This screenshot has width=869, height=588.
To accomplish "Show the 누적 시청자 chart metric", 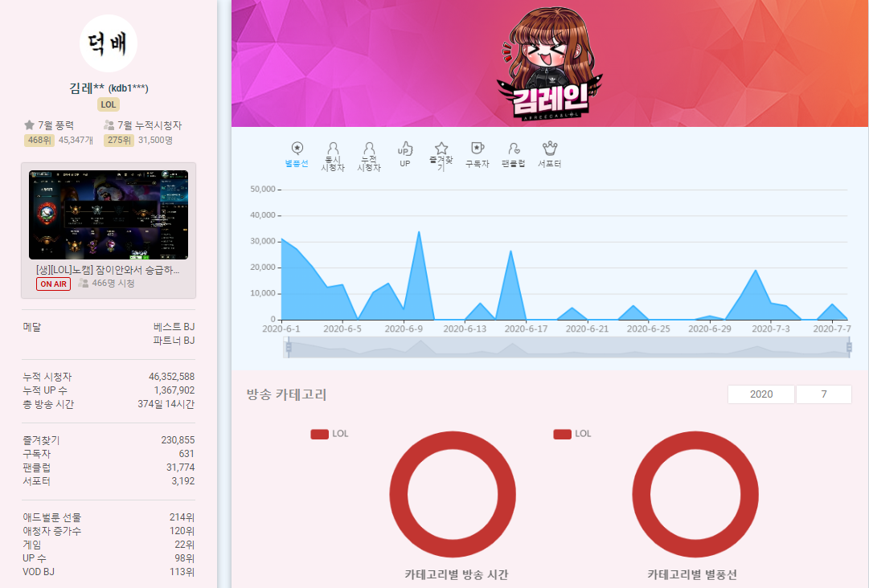I will tap(369, 156).
